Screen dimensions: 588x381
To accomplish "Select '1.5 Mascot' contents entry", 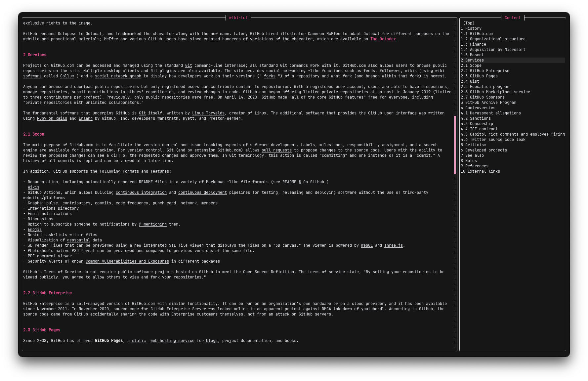I will point(472,55).
